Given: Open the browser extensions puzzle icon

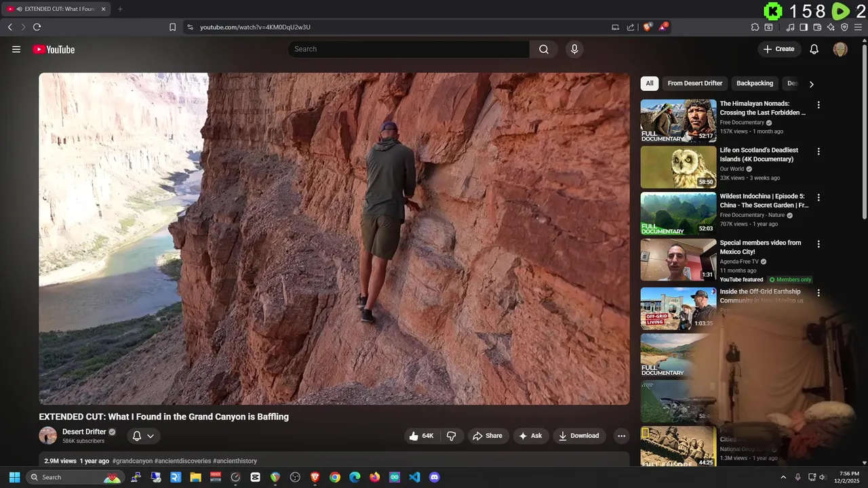Looking at the screenshot, I should tap(755, 27).
